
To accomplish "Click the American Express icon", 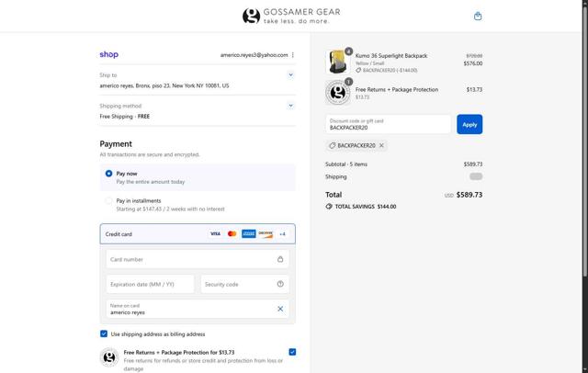I will click(x=249, y=234).
